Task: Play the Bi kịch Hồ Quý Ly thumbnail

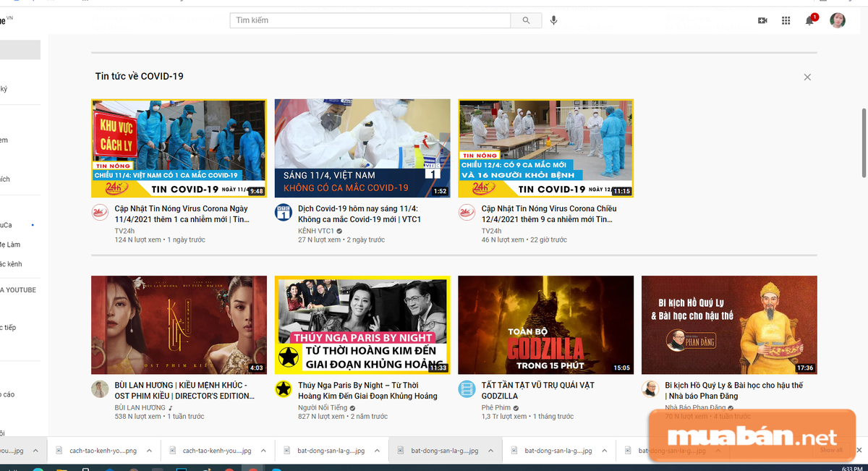Action: 729,325
